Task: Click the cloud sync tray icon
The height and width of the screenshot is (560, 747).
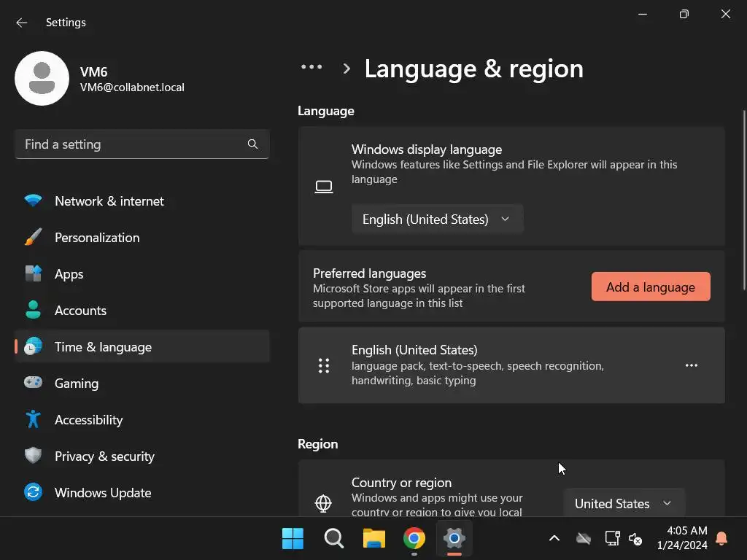Action: pos(583,539)
